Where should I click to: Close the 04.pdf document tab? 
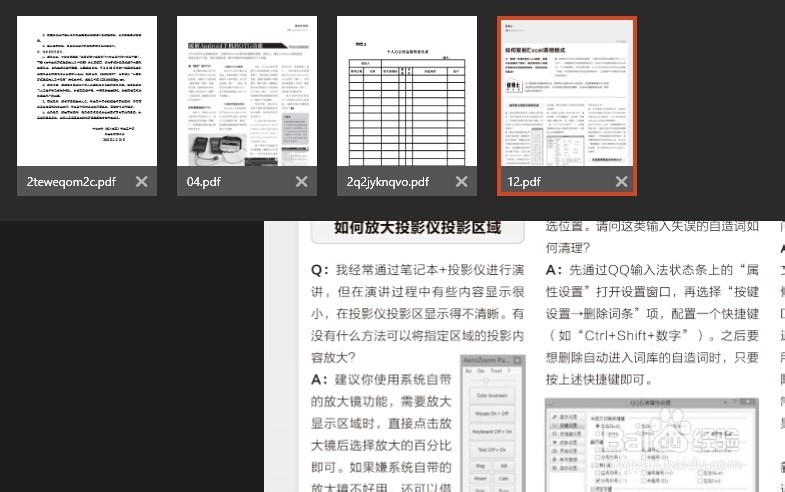click(x=301, y=182)
